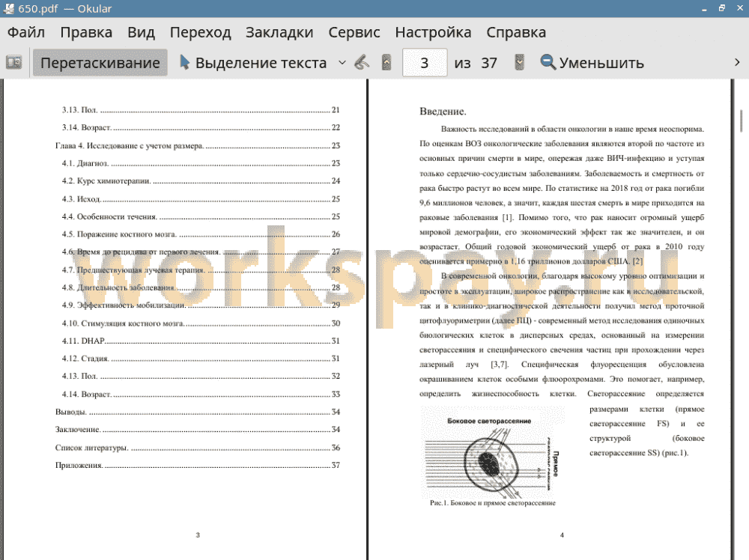The width and height of the screenshot is (749, 560).
Task: Click the total pages count 37
Action: click(488, 63)
